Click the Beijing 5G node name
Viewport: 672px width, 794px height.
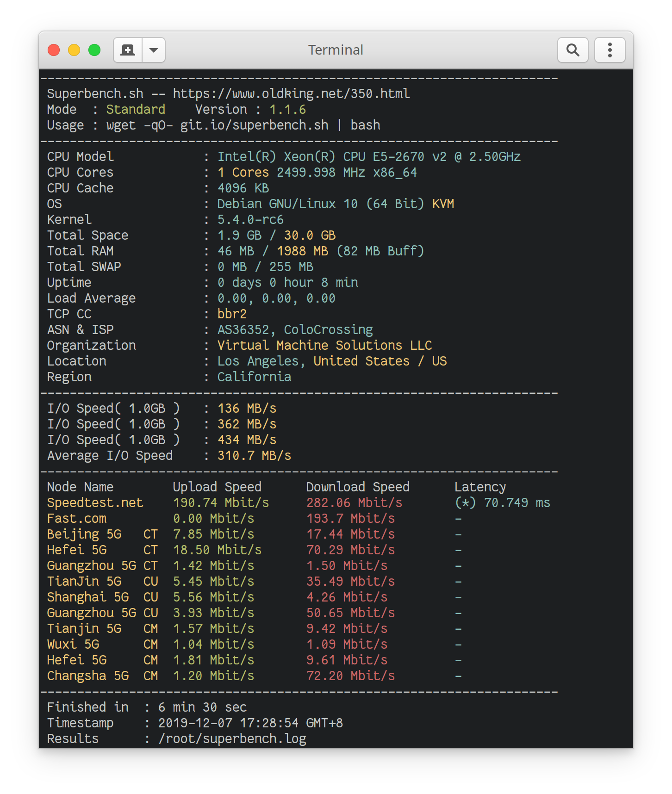point(84,534)
